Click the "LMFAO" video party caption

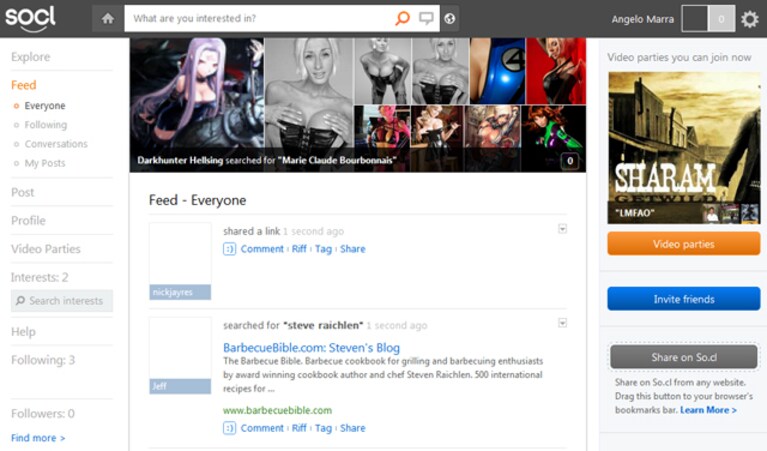coord(634,213)
